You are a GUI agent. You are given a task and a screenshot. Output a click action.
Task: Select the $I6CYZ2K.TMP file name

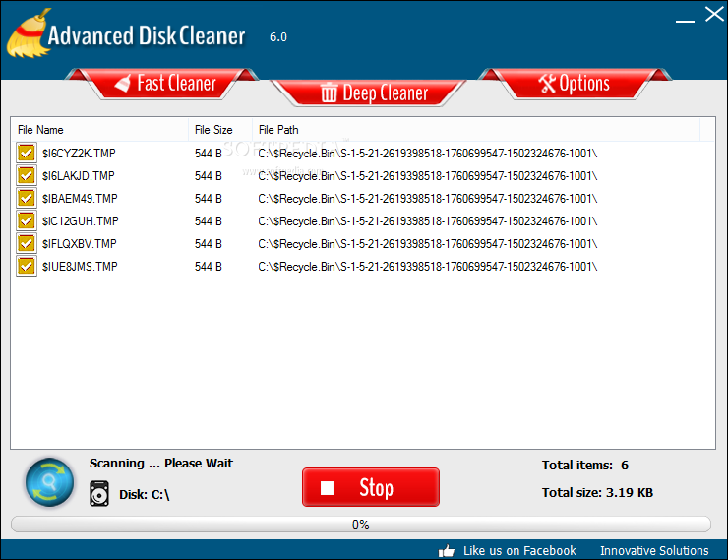pos(79,154)
